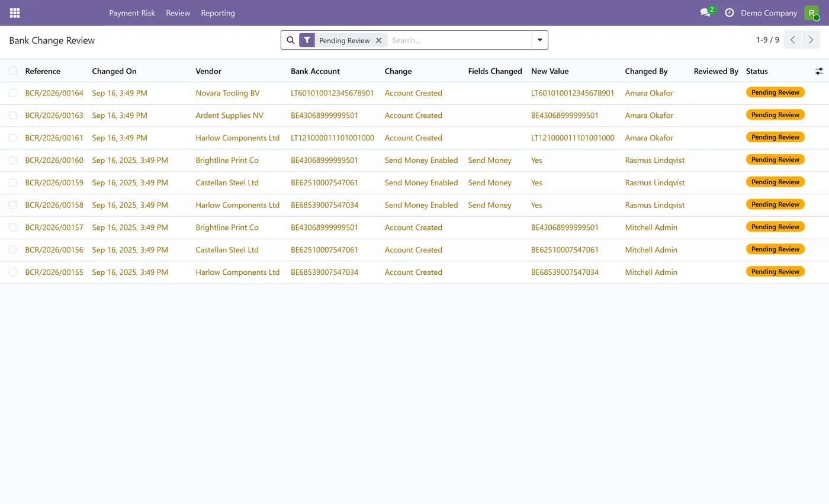Screen dimensions: 829x504
Task: Open the activities clock icon
Action: (x=730, y=12)
